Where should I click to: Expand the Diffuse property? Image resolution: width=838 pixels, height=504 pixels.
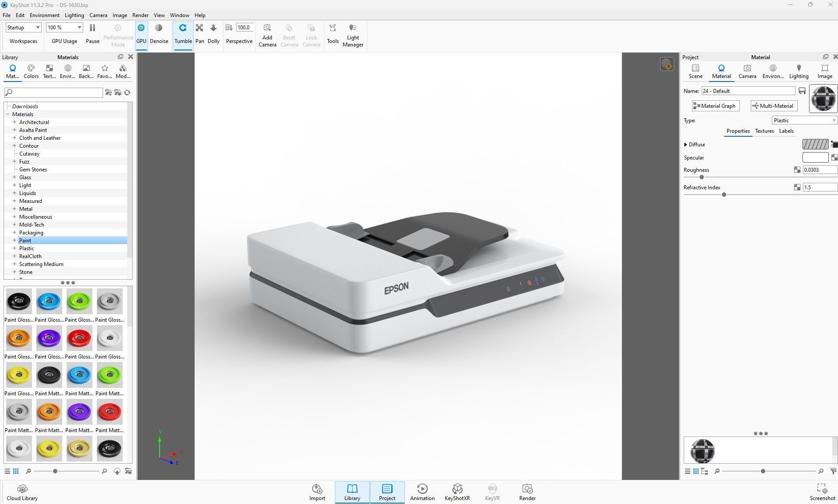coord(685,145)
